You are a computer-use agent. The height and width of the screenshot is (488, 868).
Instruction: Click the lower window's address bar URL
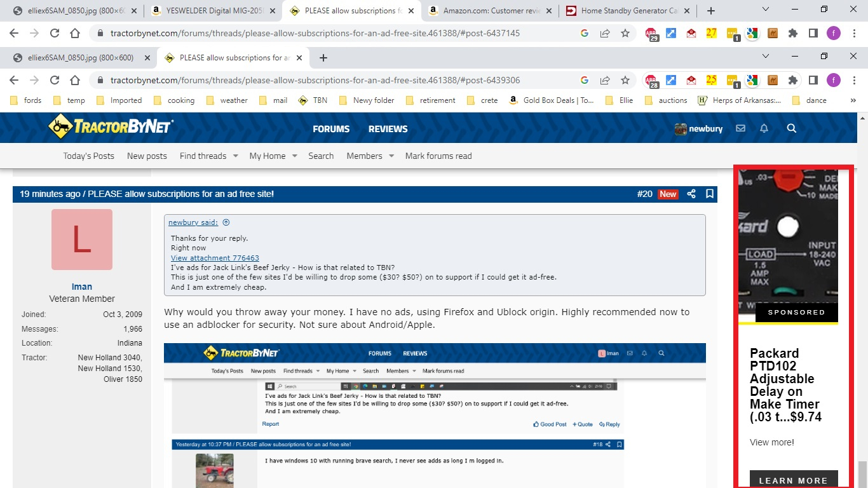click(315, 81)
